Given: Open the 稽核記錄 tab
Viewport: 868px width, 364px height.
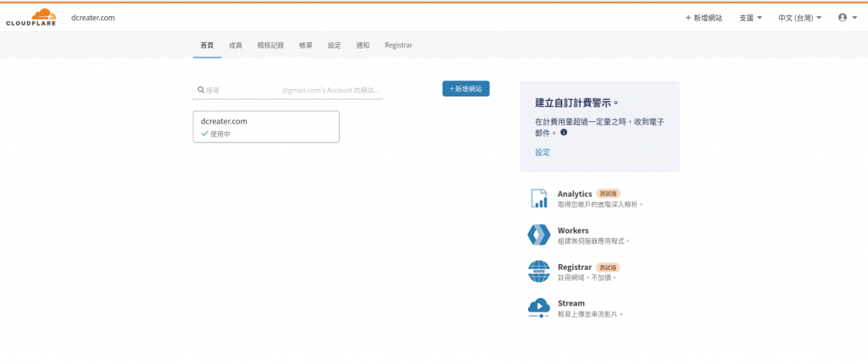Looking at the screenshot, I should pos(270,46).
